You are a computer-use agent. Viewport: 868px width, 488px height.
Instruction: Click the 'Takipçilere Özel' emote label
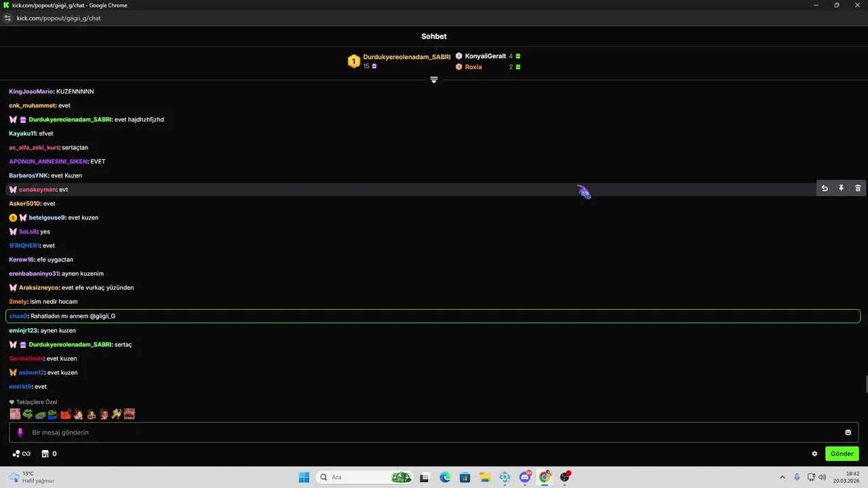coord(37,402)
